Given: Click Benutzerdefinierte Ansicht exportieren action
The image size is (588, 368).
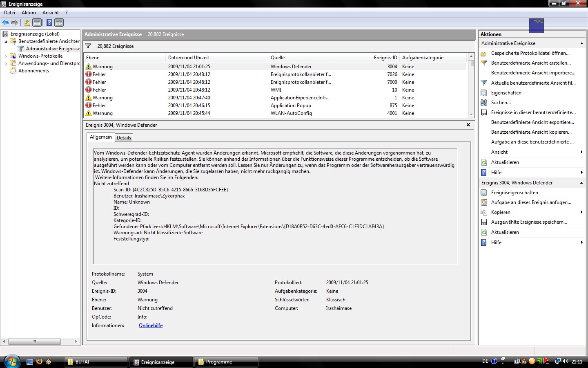Looking at the screenshot, I should (532, 122).
